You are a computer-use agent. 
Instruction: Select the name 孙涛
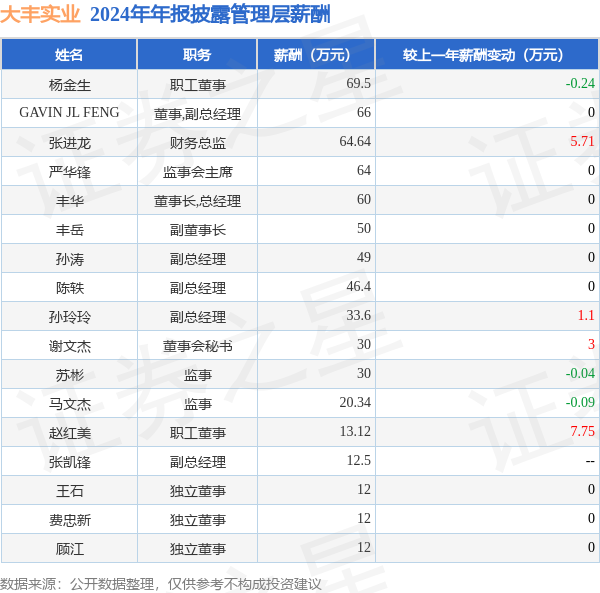tap(70, 259)
